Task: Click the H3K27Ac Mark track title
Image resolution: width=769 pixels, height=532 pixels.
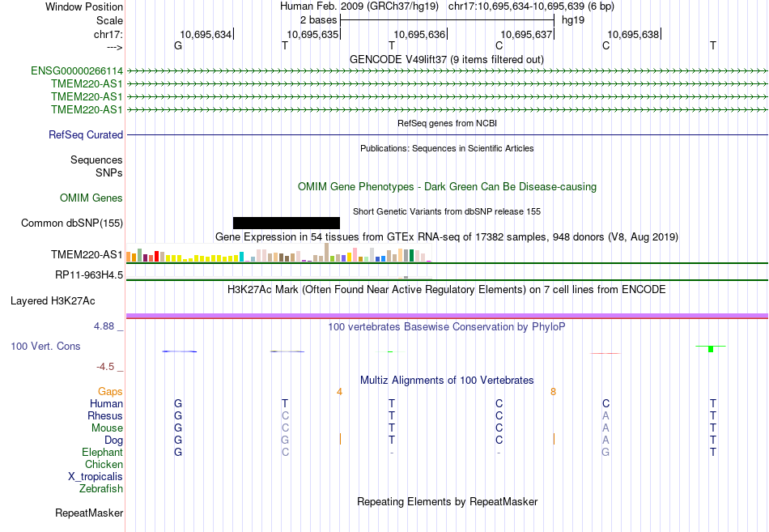Action: pos(446,290)
